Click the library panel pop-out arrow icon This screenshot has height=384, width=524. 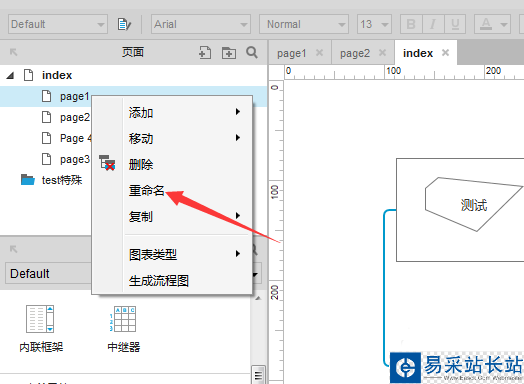pyautogui.click(x=13, y=249)
